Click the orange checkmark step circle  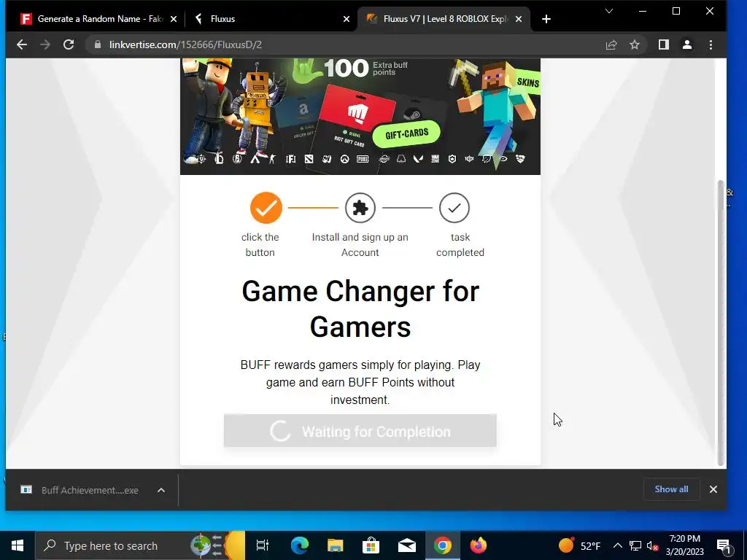pyautogui.click(x=266, y=208)
